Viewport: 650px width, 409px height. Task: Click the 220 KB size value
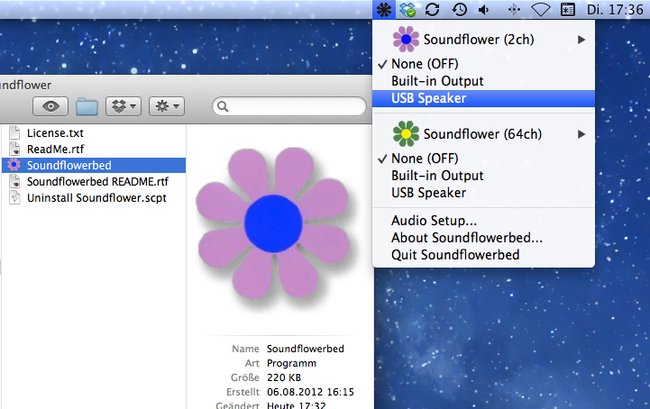[284, 378]
